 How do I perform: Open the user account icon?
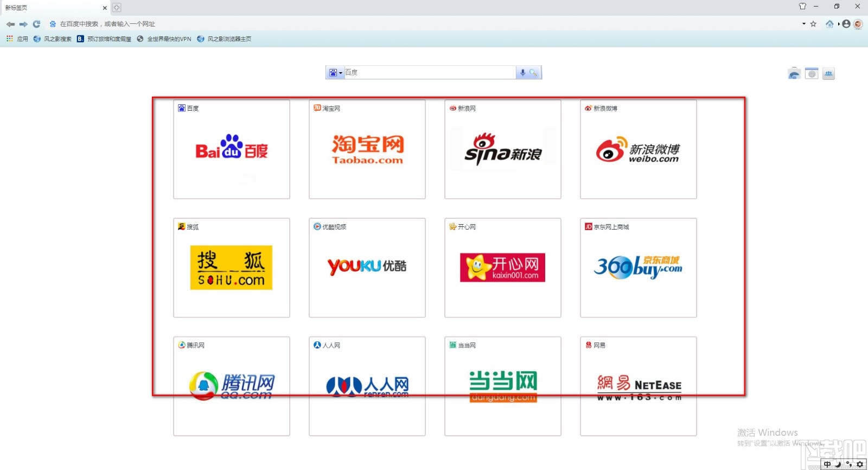point(846,24)
